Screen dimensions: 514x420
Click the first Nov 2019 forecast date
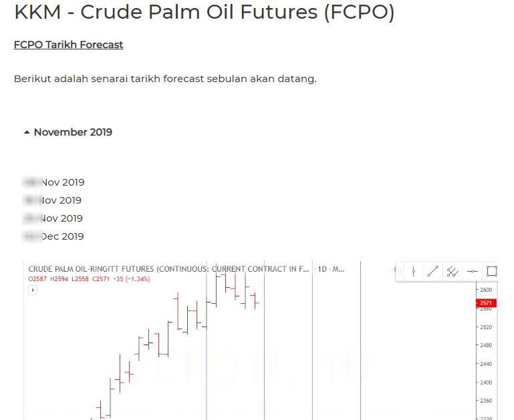pyautogui.click(x=53, y=182)
